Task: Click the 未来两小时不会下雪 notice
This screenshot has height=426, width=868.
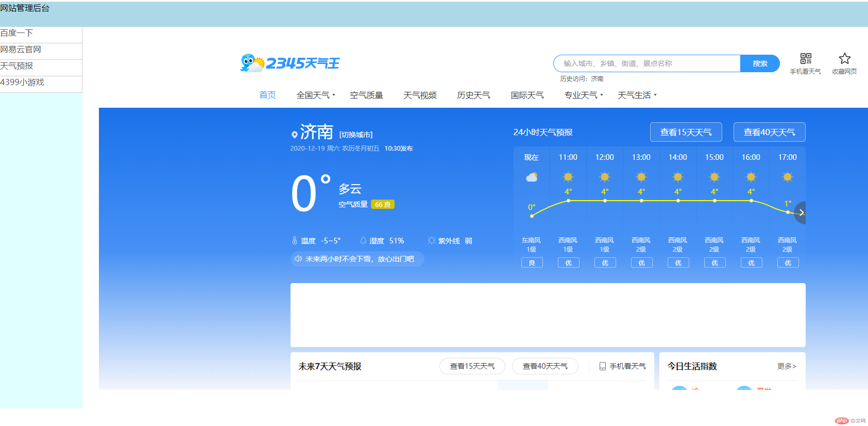Action: [x=358, y=259]
